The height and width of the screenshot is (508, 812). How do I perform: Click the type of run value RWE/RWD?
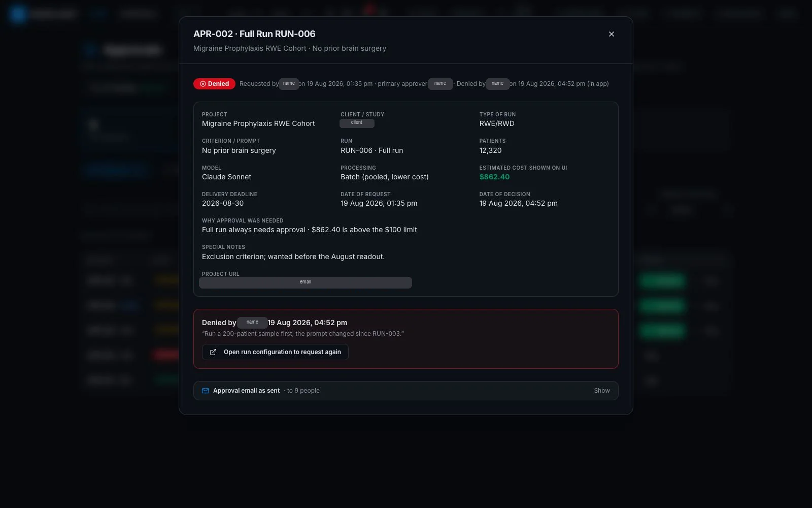coord(497,123)
